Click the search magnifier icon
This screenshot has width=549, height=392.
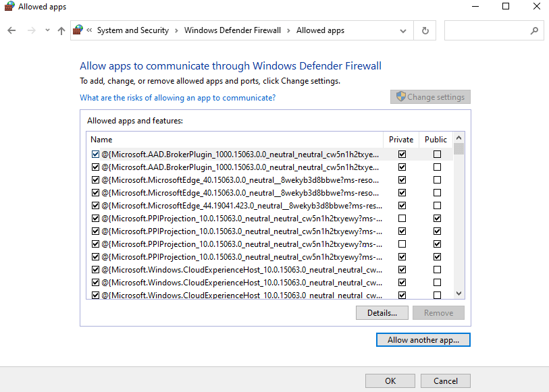click(534, 30)
